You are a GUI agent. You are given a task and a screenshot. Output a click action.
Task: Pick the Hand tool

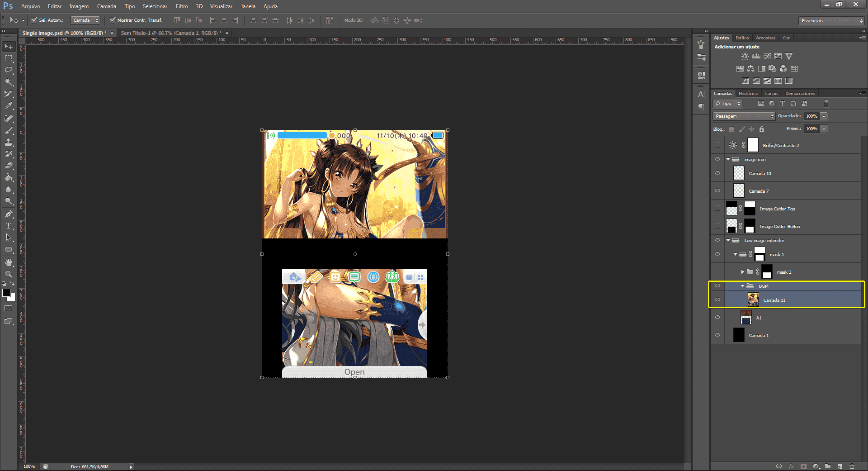[9, 262]
